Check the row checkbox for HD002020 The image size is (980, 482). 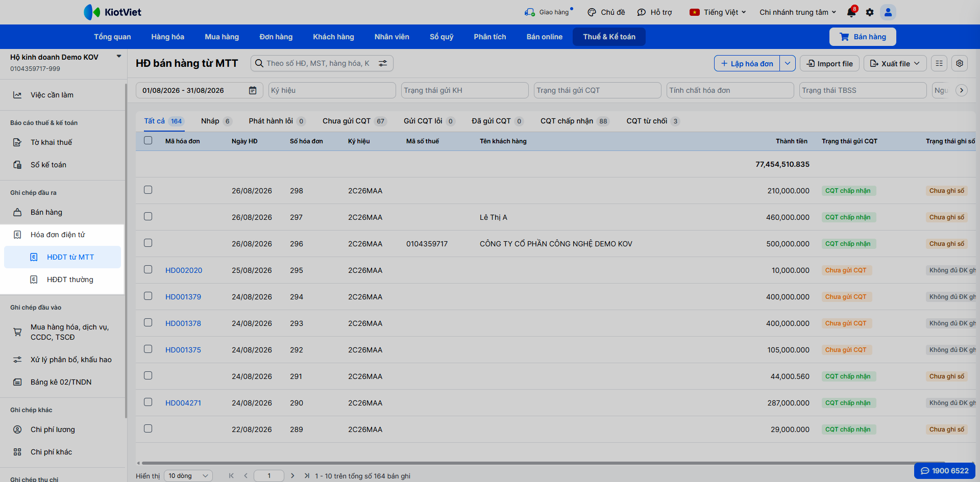point(148,269)
